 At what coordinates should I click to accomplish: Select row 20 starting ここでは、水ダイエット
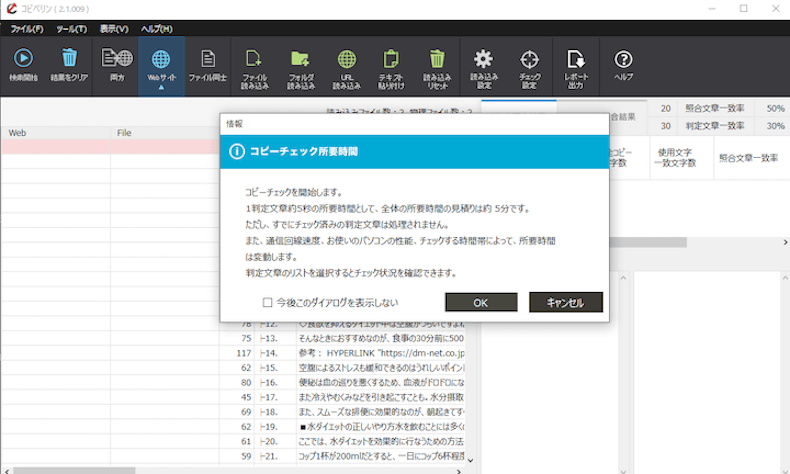click(381, 441)
